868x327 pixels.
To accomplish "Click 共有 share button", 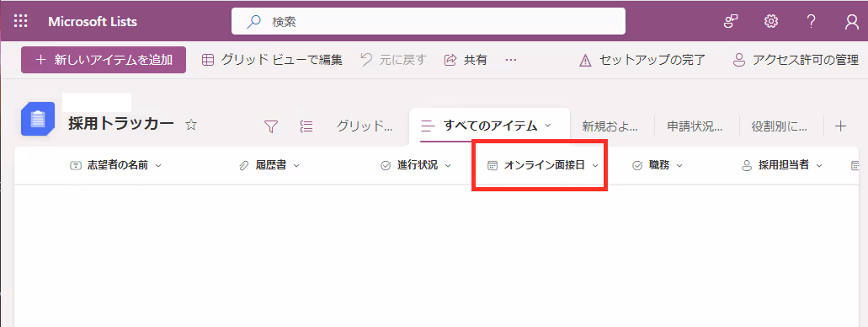I will coord(466,60).
